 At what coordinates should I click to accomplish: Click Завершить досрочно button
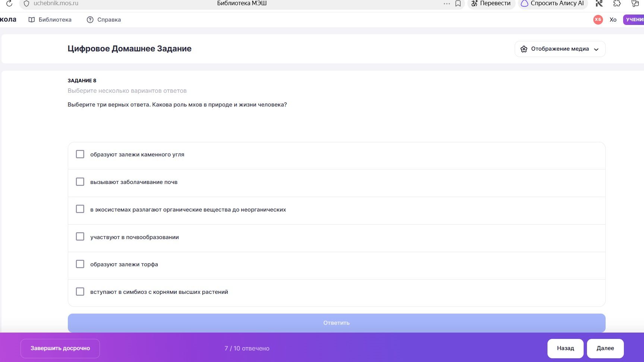pos(60,349)
